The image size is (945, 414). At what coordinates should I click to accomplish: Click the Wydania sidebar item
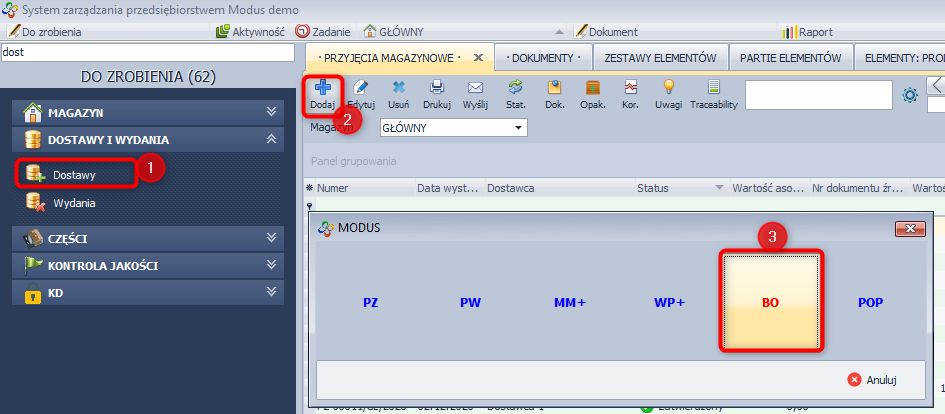point(74,203)
